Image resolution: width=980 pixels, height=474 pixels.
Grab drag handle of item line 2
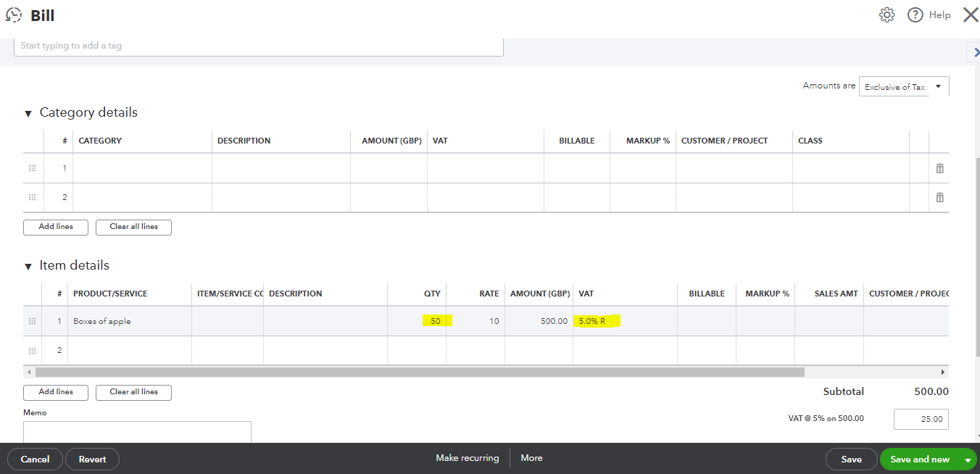pos(32,350)
